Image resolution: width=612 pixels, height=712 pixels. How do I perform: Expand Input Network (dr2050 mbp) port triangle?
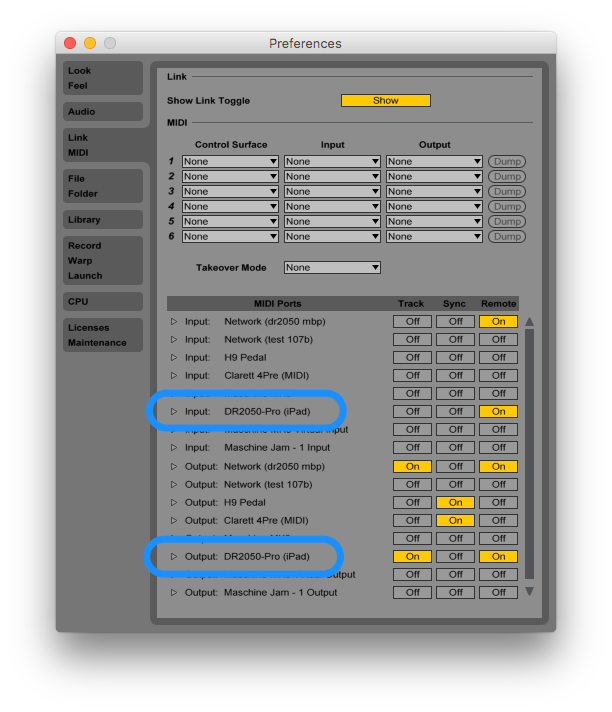(174, 322)
